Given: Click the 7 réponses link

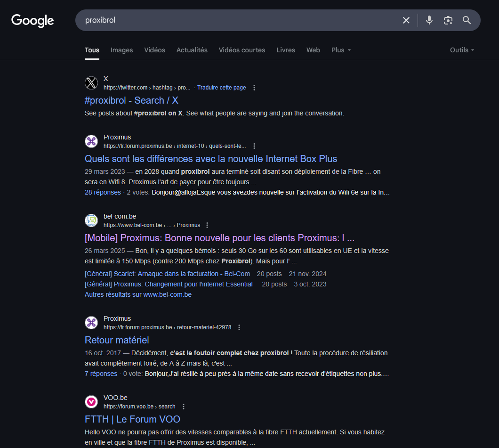Looking at the screenshot, I should 101,374.
